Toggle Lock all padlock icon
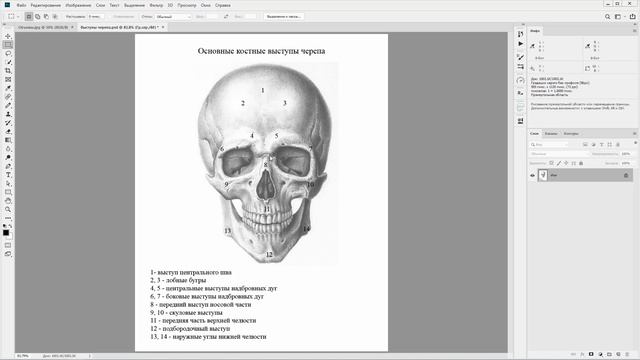Screen dimensions: 640x360 pyautogui.click(x=581, y=163)
